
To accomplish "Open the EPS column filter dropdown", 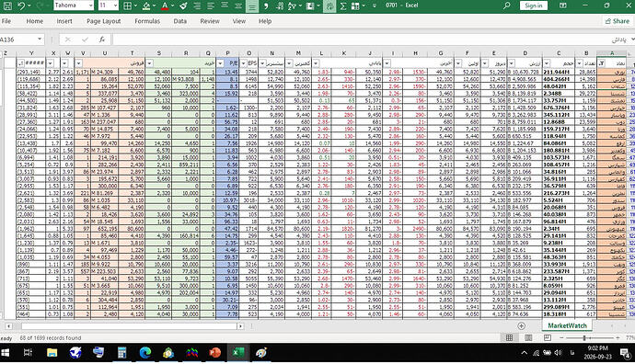I will click(243, 63).
